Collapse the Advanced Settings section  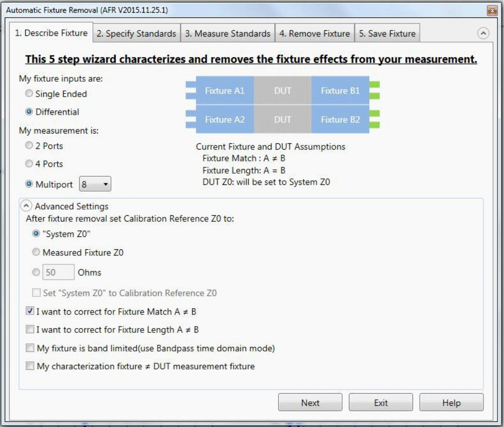click(26, 206)
